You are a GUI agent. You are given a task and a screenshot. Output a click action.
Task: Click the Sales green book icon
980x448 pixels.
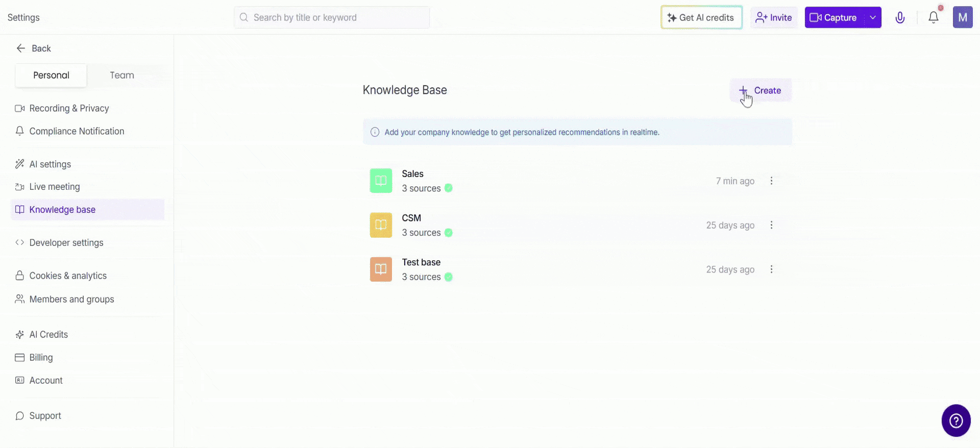pos(381,181)
